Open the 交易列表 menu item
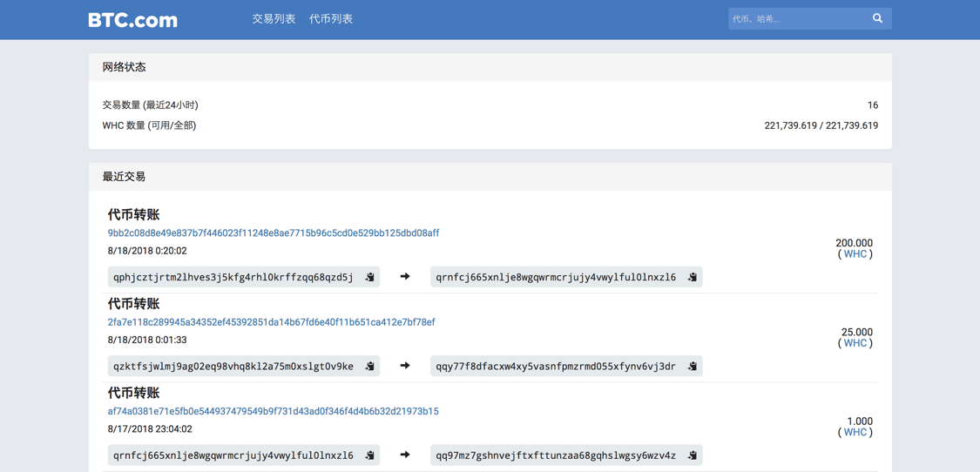This screenshot has height=472, width=980. click(274, 19)
